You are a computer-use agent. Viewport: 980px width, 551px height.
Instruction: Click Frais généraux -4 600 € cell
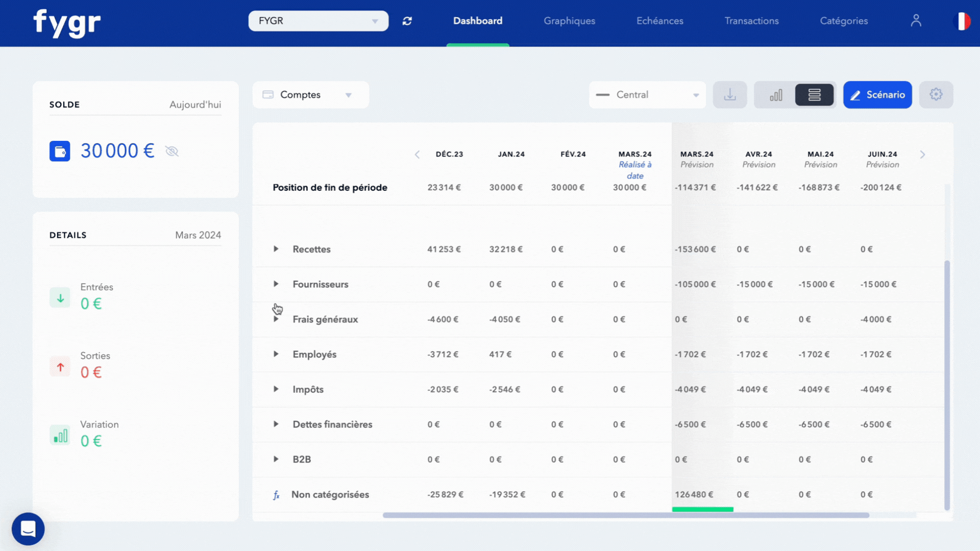[x=443, y=319]
